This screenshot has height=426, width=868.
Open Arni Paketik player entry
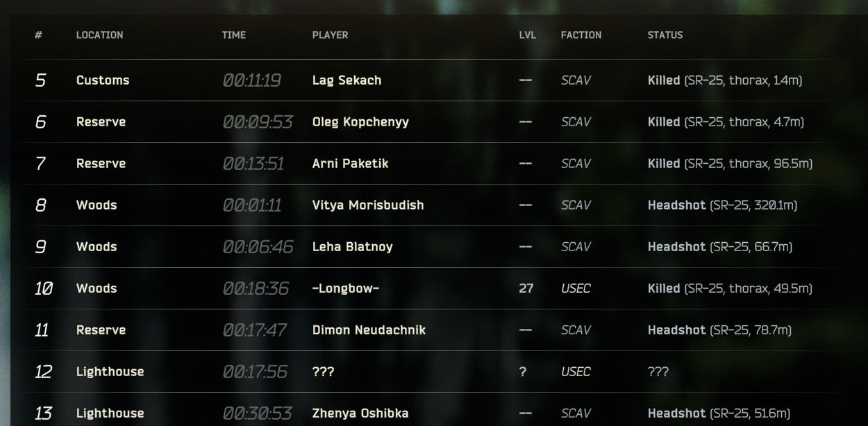(x=350, y=164)
